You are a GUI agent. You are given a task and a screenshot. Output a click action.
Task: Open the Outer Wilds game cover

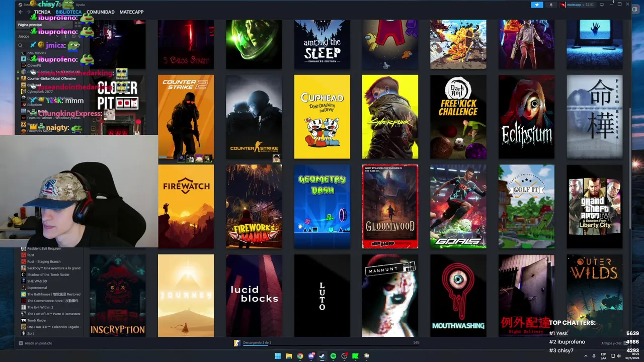594,296
